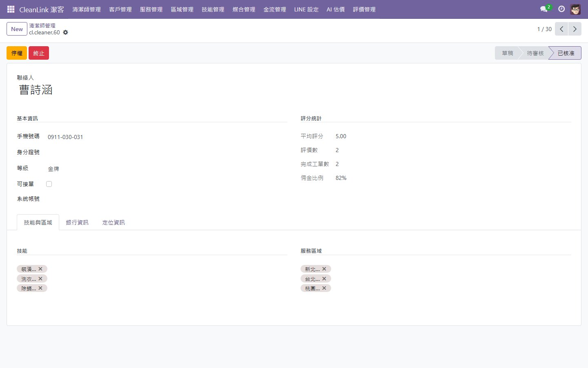The height and width of the screenshot is (368, 588).
Task: Toggle the 可接單 checkbox
Action: [x=49, y=184]
